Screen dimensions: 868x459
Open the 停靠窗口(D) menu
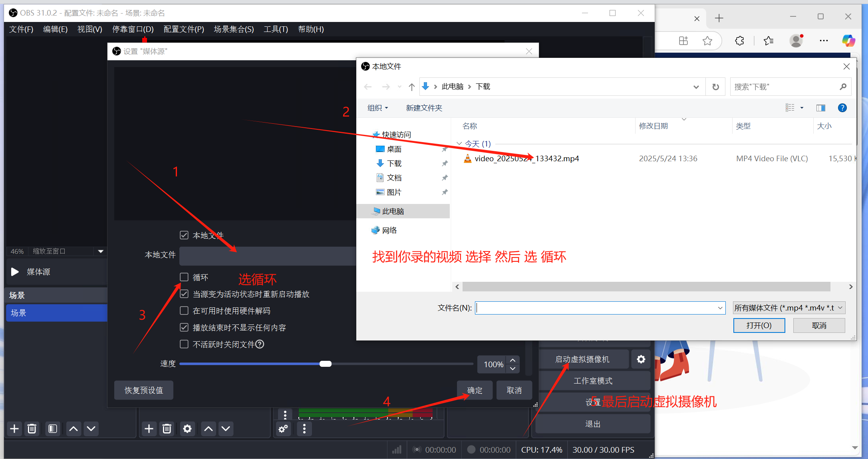tap(133, 29)
